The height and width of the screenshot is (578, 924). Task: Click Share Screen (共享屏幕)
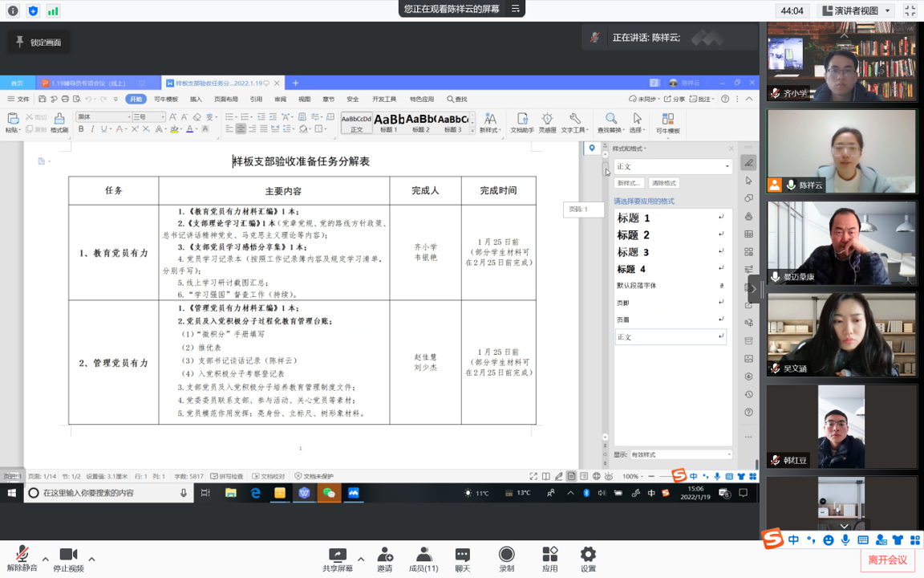pyautogui.click(x=338, y=559)
